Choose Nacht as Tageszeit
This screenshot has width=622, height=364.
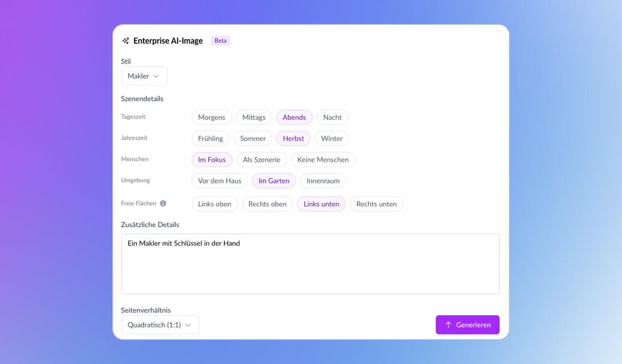(332, 117)
